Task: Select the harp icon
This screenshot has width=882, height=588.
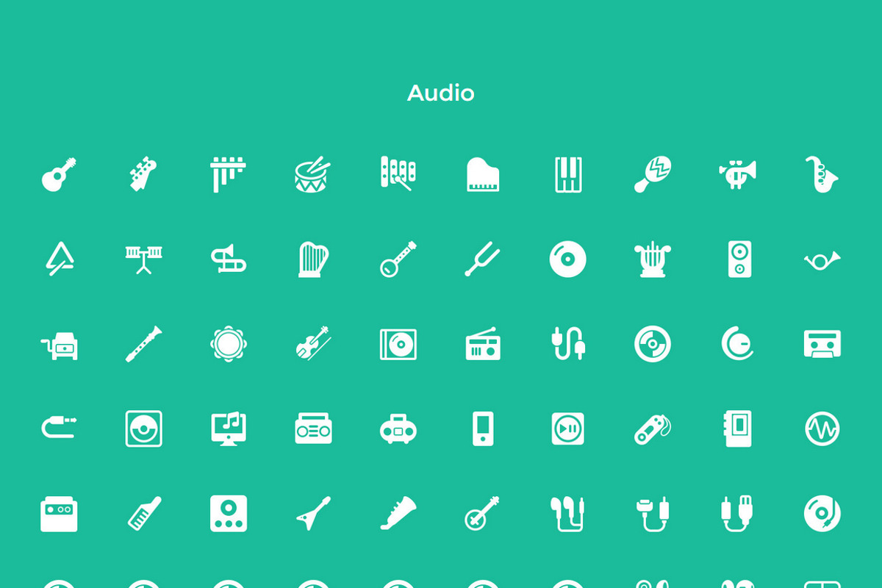Action: [x=313, y=259]
